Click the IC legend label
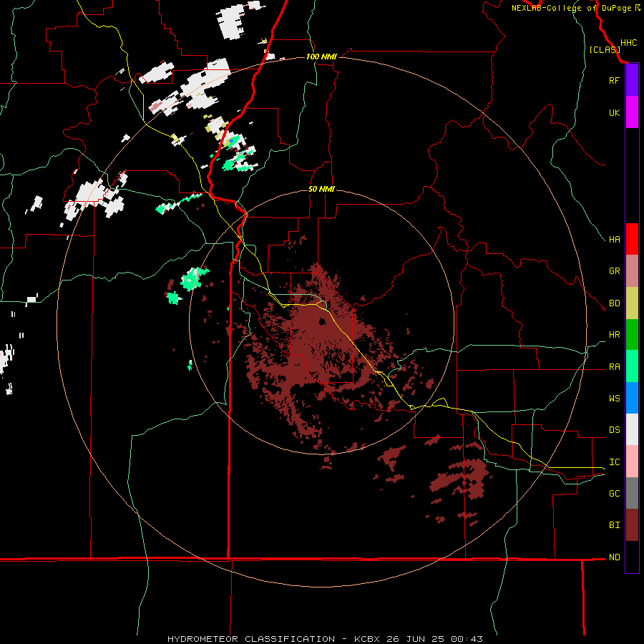The image size is (644, 644). click(614, 462)
